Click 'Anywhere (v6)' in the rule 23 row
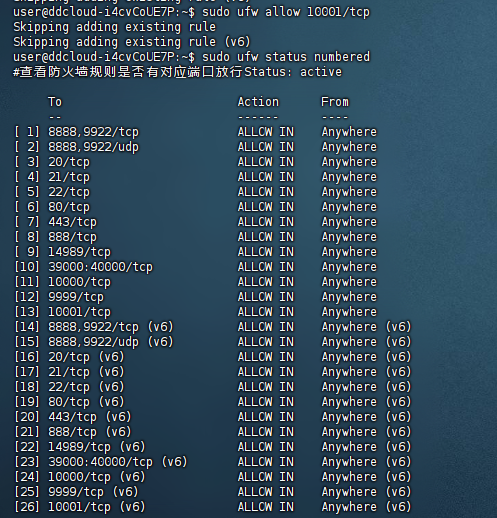This screenshot has height=518, width=497. coord(366,462)
